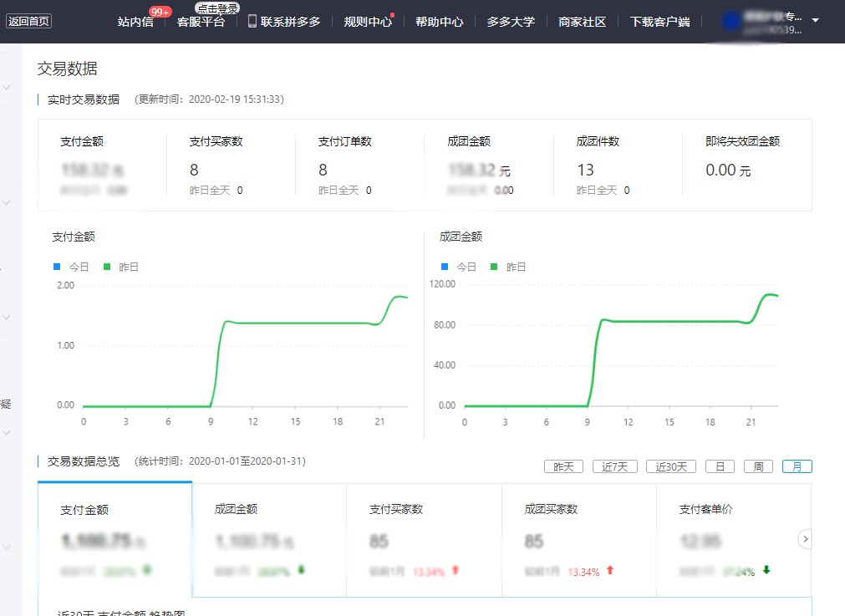
Task: Click red up arrow in 支付买家数 card
Action: (456, 571)
